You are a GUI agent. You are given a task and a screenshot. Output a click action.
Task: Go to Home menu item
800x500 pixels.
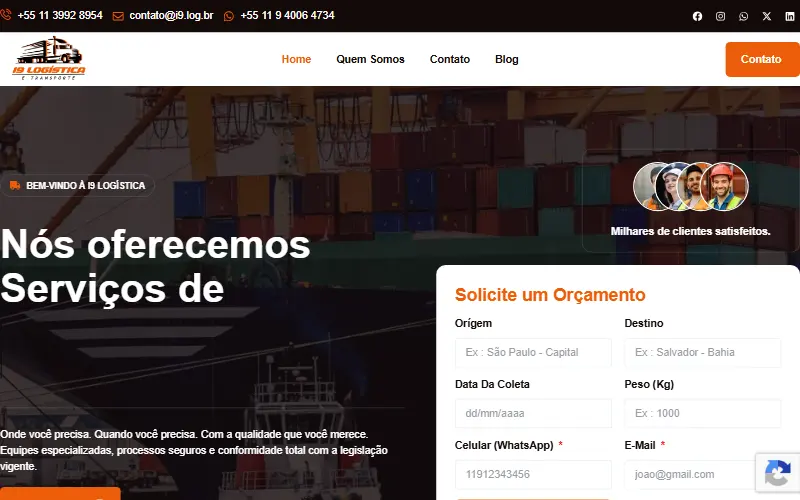point(296,59)
